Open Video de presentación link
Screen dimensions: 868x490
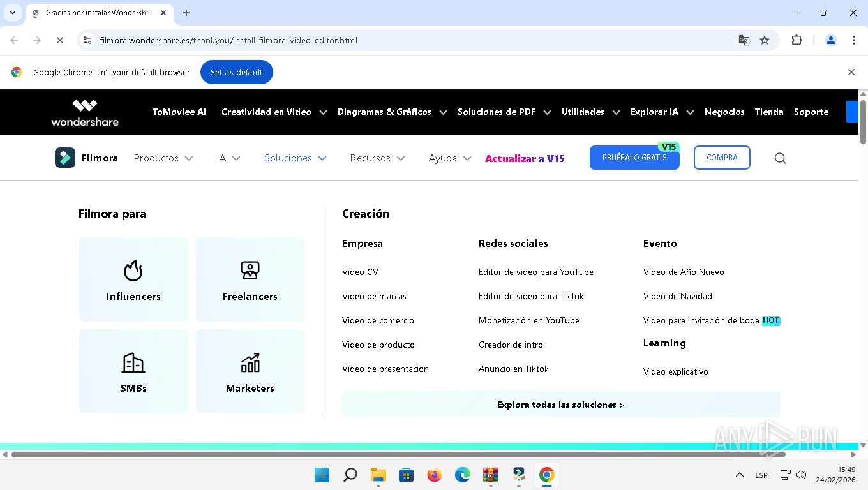[385, 369]
